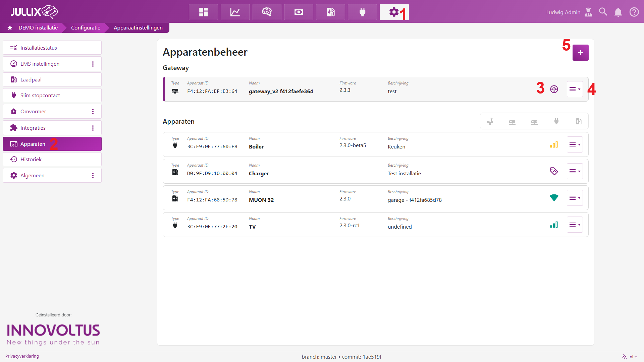This screenshot has height=362, width=644.
Task: Click the Charger tag icon
Action: (x=554, y=171)
